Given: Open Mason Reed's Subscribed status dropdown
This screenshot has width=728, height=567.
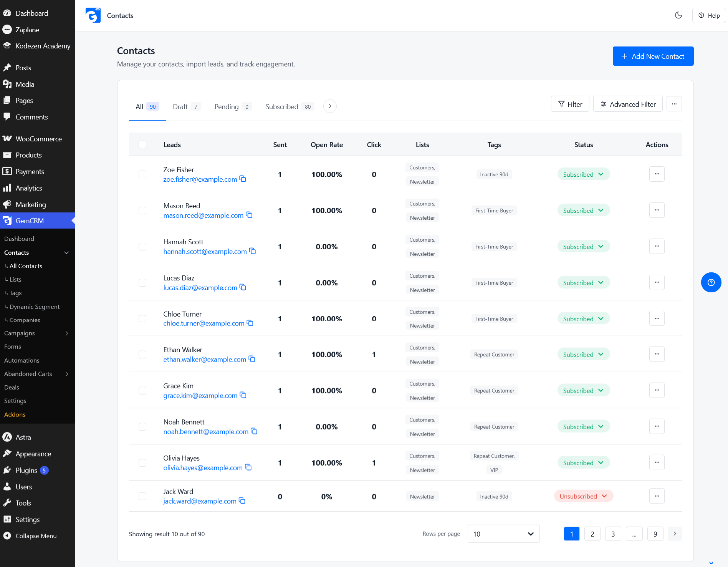Looking at the screenshot, I should tap(583, 211).
